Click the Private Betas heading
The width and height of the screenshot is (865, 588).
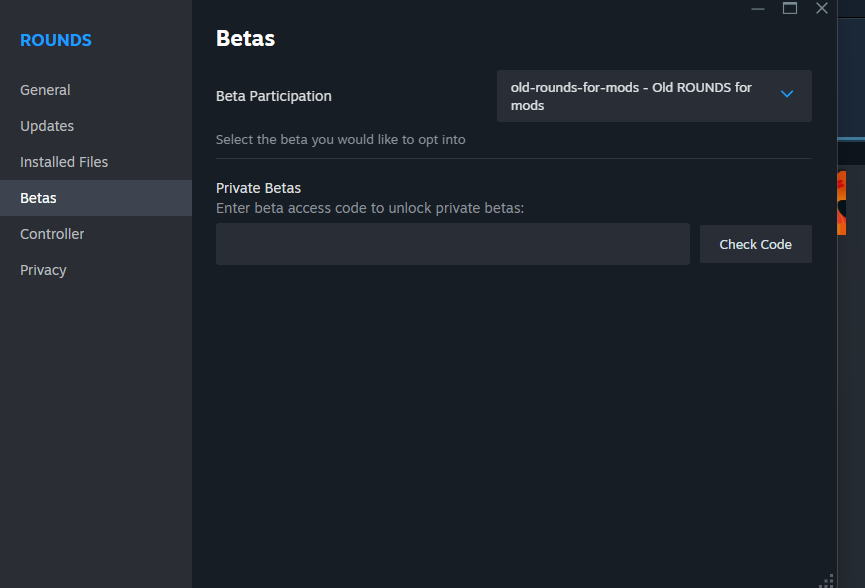(x=258, y=188)
